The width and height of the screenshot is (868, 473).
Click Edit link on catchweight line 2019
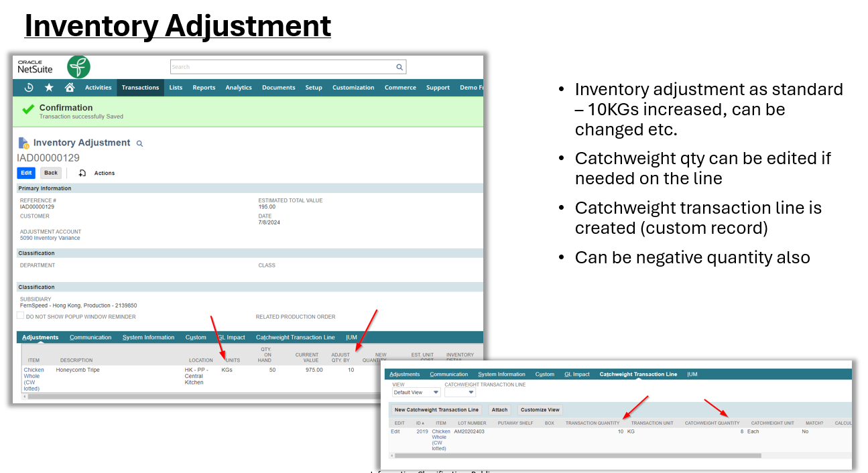tap(395, 431)
